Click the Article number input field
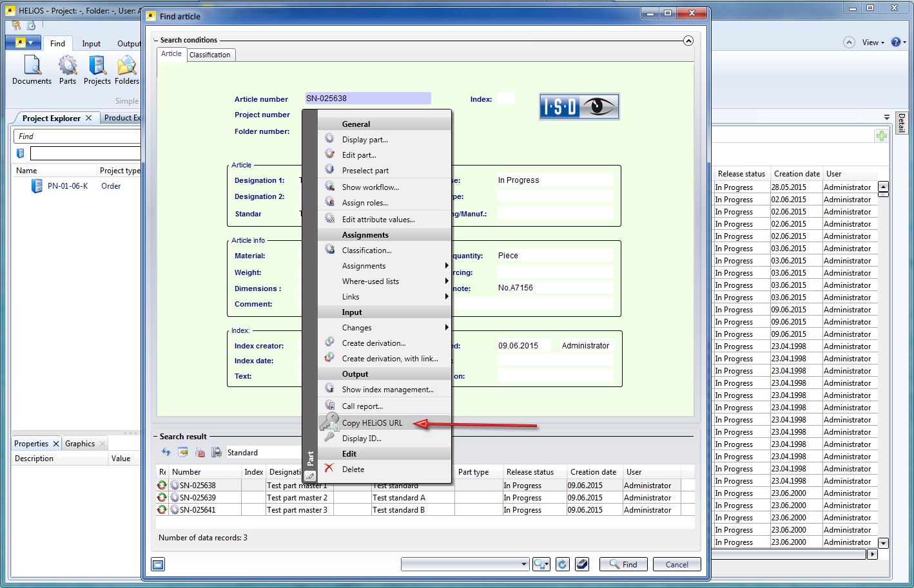914x588 pixels. [367, 99]
